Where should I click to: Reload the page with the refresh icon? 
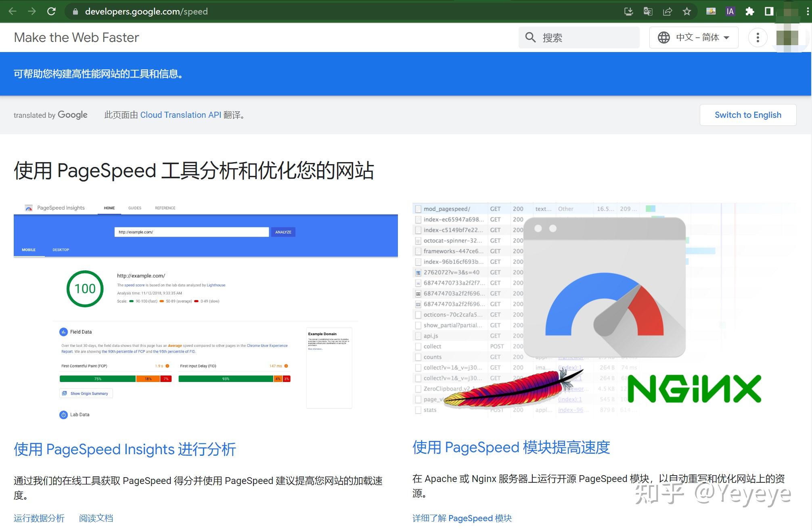[51, 11]
